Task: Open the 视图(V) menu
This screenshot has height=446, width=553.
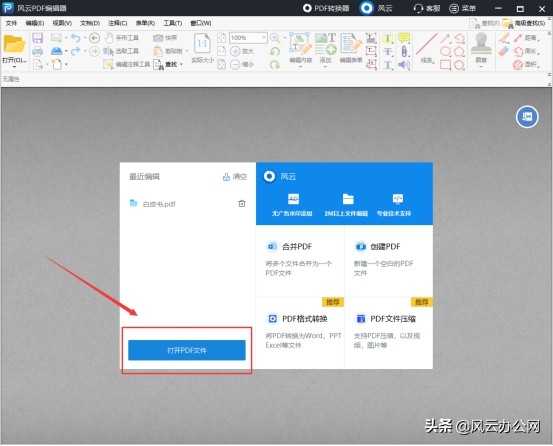Action: [x=62, y=23]
